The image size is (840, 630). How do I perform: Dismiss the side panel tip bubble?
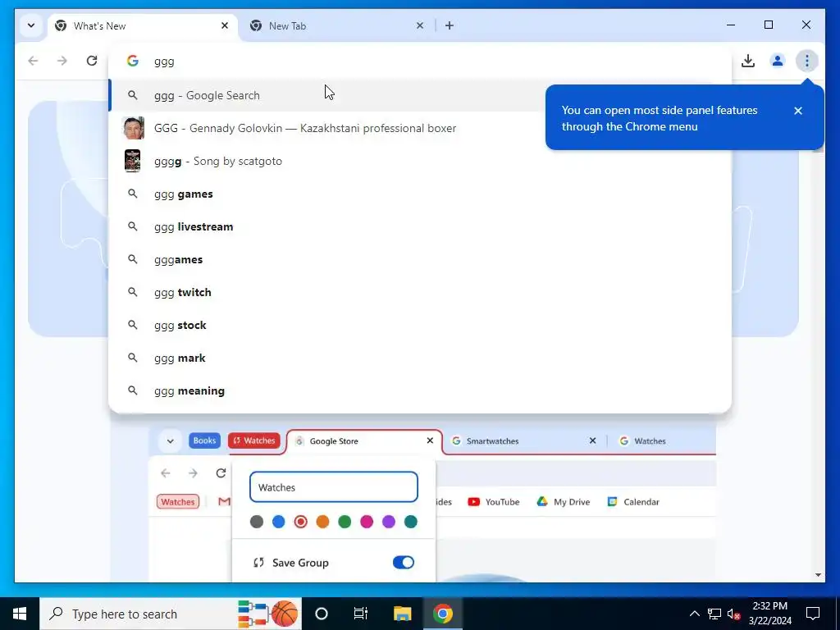[x=797, y=111]
